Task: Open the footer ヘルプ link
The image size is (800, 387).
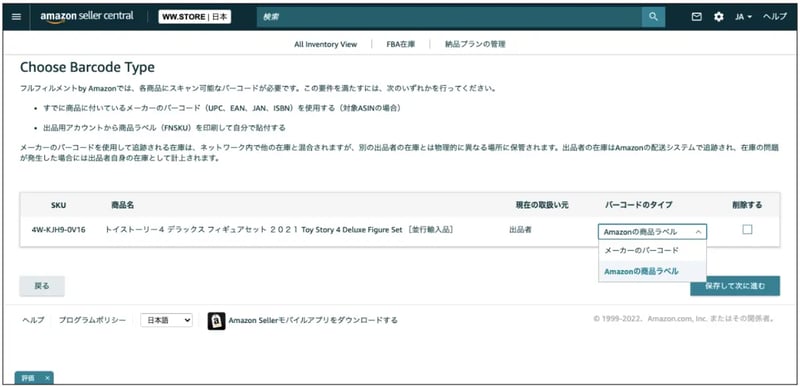Action: pyautogui.click(x=33, y=320)
